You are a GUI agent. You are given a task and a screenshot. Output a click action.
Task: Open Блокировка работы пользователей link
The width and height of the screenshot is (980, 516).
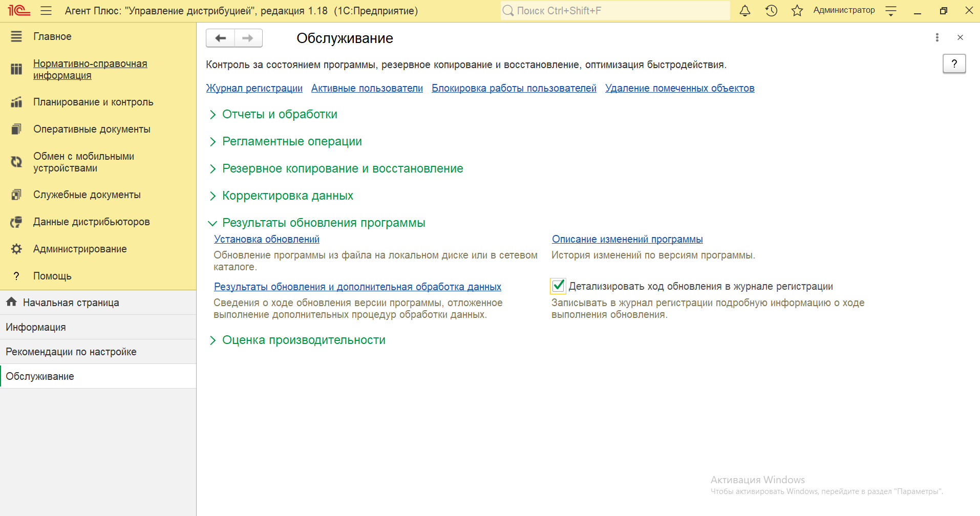tap(514, 88)
